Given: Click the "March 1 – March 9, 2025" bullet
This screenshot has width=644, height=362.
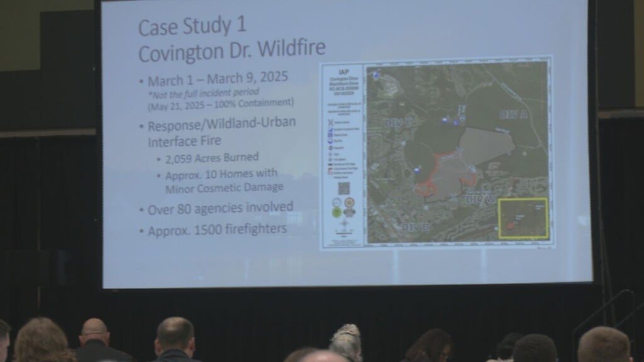Looking at the screenshot, I should [x=218, y=80].
